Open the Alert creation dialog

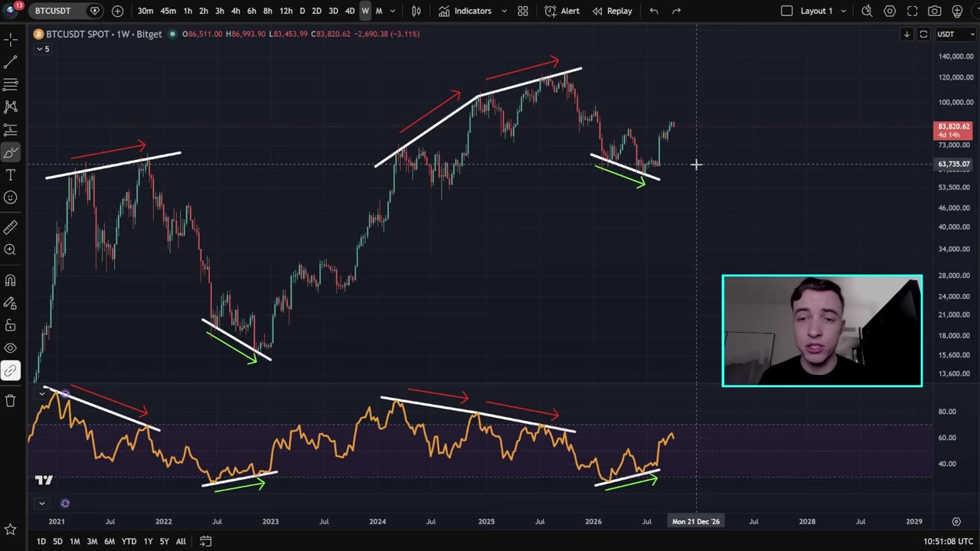coord(562,11)
